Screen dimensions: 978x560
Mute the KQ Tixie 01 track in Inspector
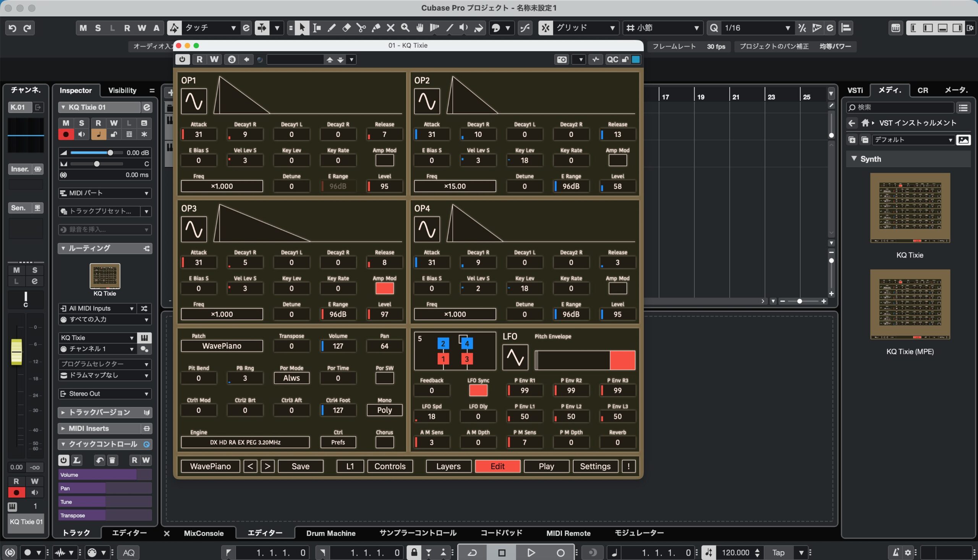[66, 123]
